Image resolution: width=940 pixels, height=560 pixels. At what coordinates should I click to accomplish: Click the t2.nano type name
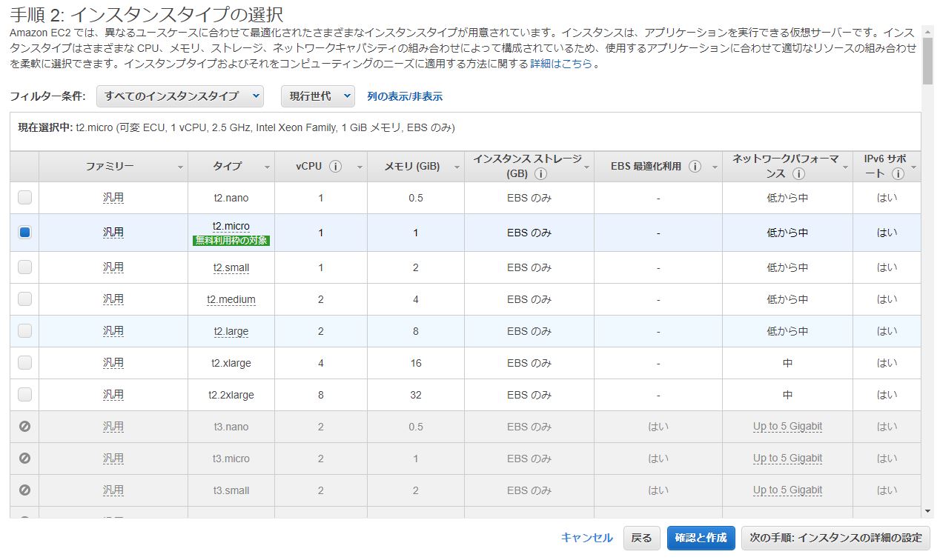pyautogui.click(x=231, y=198)
